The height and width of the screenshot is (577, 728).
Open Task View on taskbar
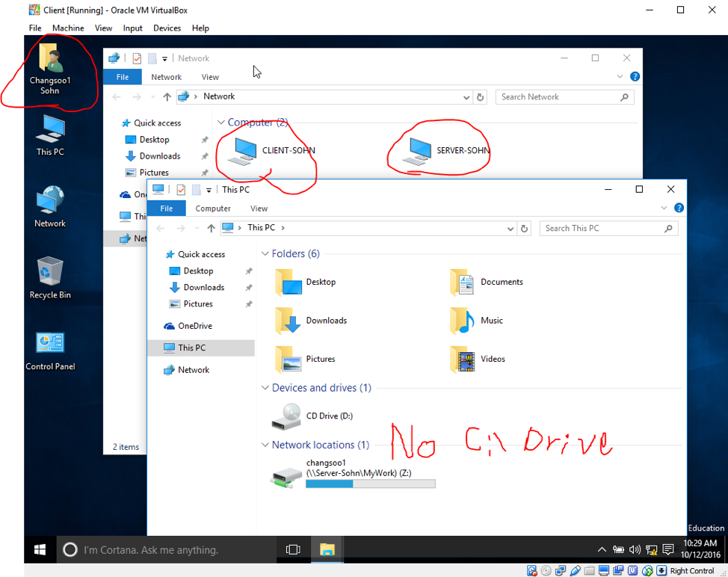tap(293, 549)
